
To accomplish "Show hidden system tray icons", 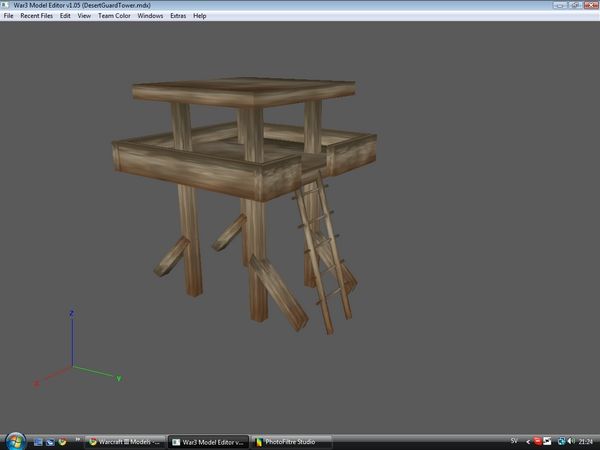I will 528,442.
